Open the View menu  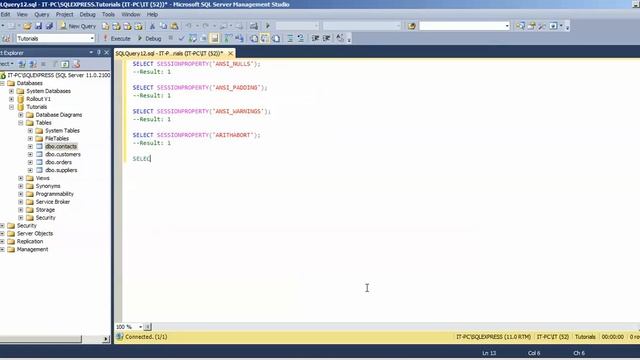pyautogui.click(x=22, y=14)
